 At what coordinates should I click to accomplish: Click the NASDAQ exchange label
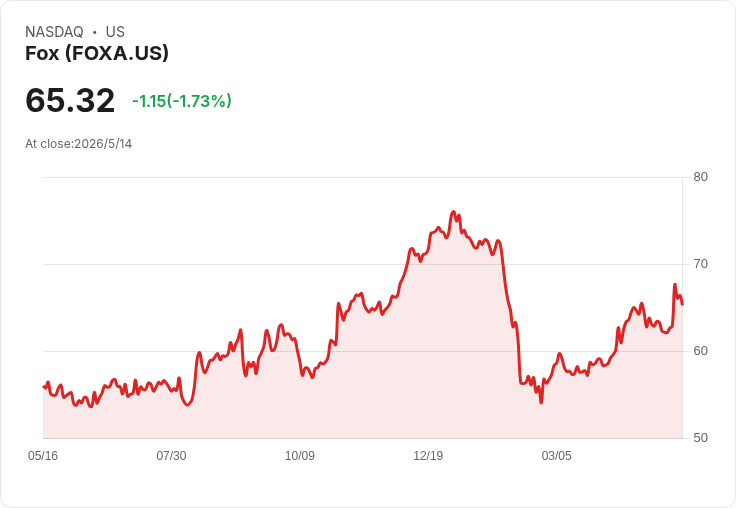pos(54,32)
